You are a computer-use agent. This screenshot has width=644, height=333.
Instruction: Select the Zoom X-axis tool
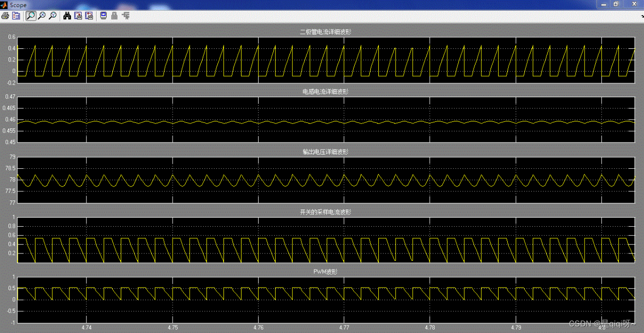[42, 16]
